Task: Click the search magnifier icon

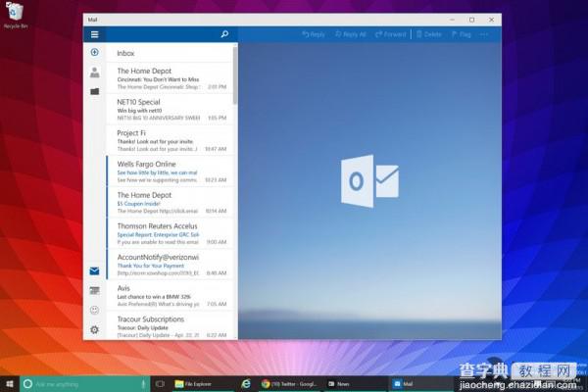Action: 224,34
